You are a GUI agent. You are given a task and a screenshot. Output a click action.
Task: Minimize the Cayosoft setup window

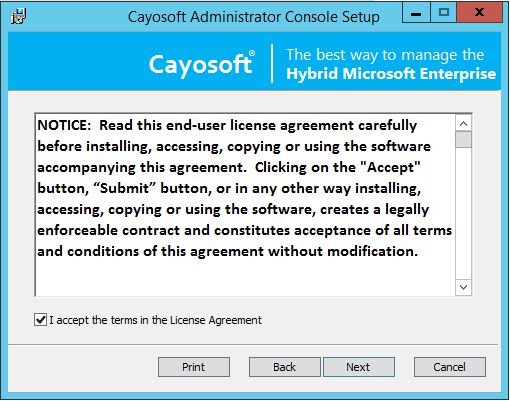tap(416, 13)
